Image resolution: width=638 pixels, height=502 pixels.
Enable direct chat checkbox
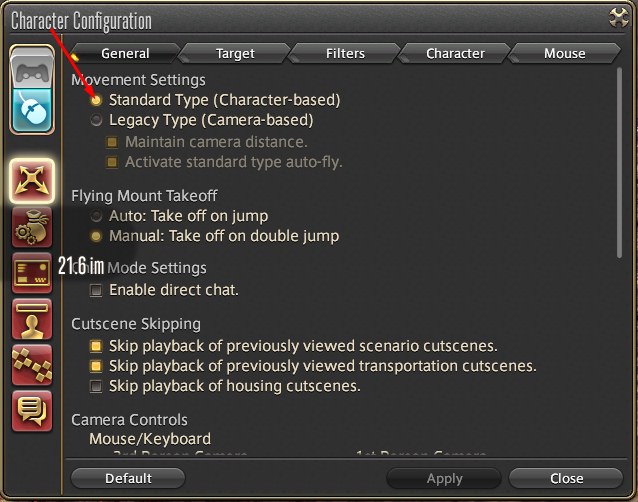(x=96, y=290)
